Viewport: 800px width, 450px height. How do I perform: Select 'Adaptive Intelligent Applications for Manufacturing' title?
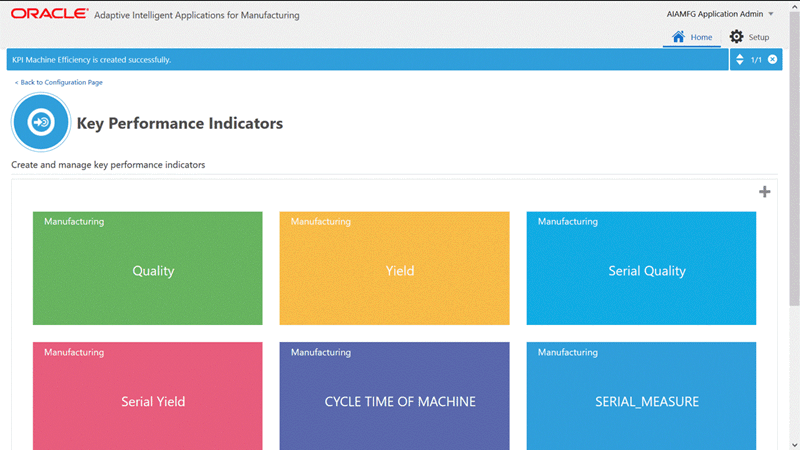point(196,15)
